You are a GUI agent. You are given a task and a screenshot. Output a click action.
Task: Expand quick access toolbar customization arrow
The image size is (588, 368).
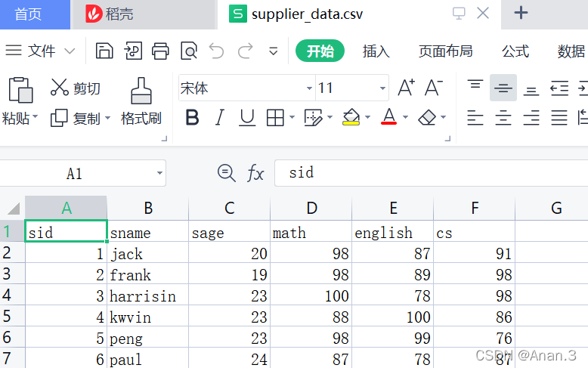coord(274,51)
